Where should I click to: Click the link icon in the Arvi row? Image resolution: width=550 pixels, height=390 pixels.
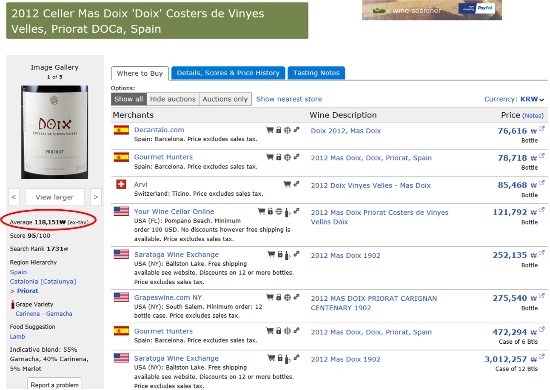pos(297,183)
